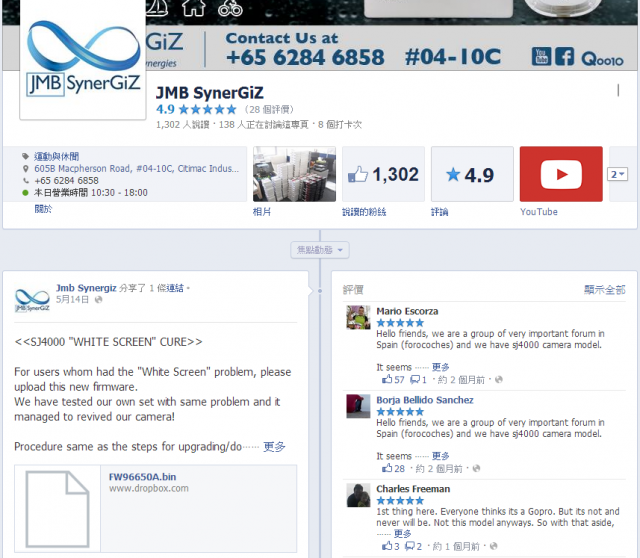Click Mario Escorza's five-star rating

tap(400, 323)
